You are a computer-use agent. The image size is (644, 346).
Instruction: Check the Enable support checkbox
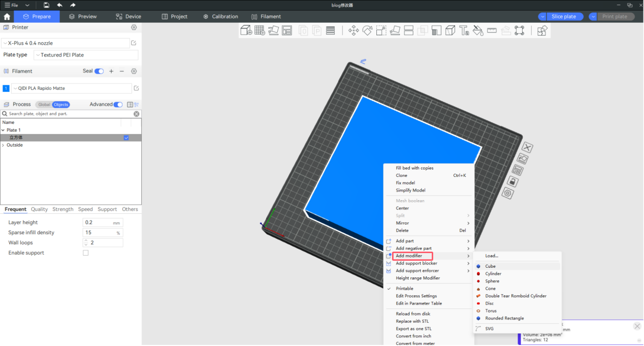pyautogui.click(x=85, y=253)
